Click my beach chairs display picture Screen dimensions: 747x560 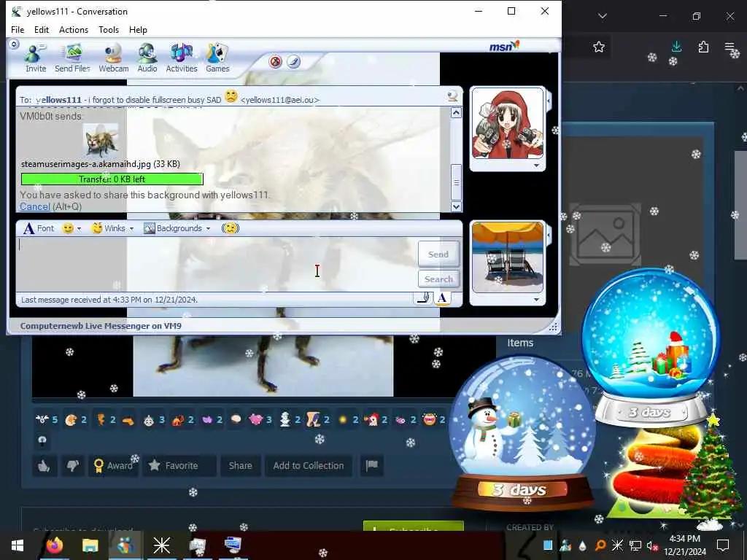(x=508, y=257)
